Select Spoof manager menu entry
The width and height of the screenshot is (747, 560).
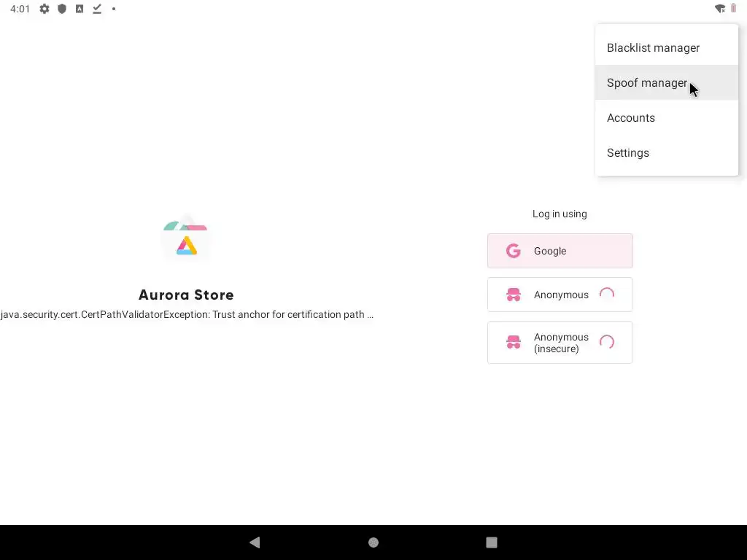667,83
